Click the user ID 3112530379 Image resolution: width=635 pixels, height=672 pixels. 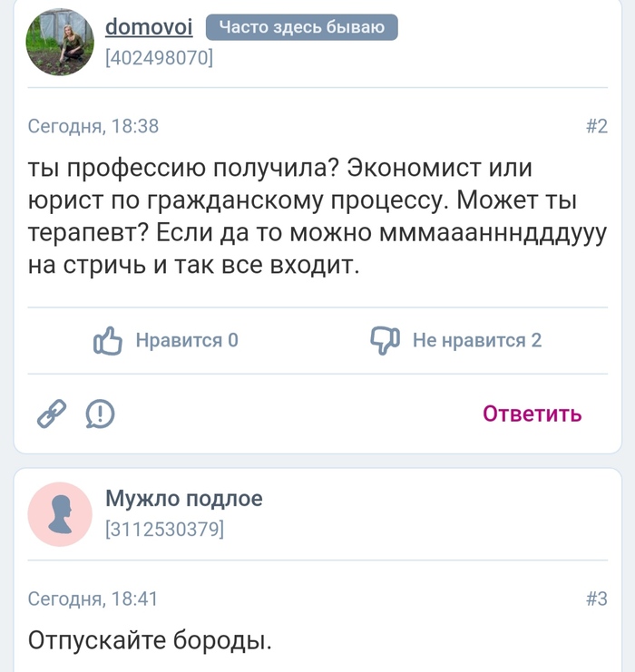(164, 529)
